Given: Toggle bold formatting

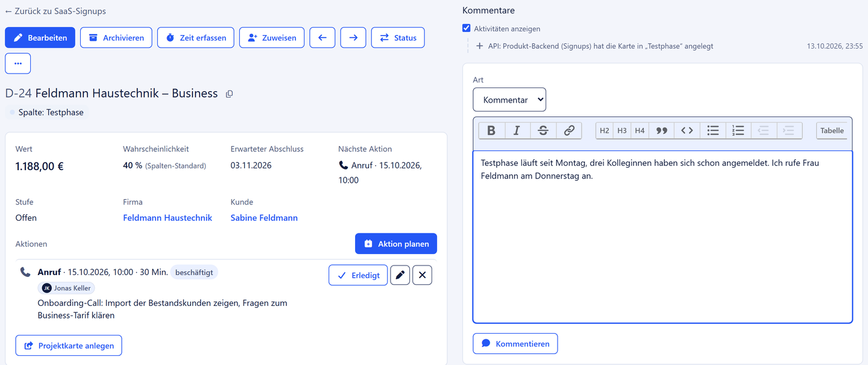Looking at the screenshot, I should (x=491, y=130).
